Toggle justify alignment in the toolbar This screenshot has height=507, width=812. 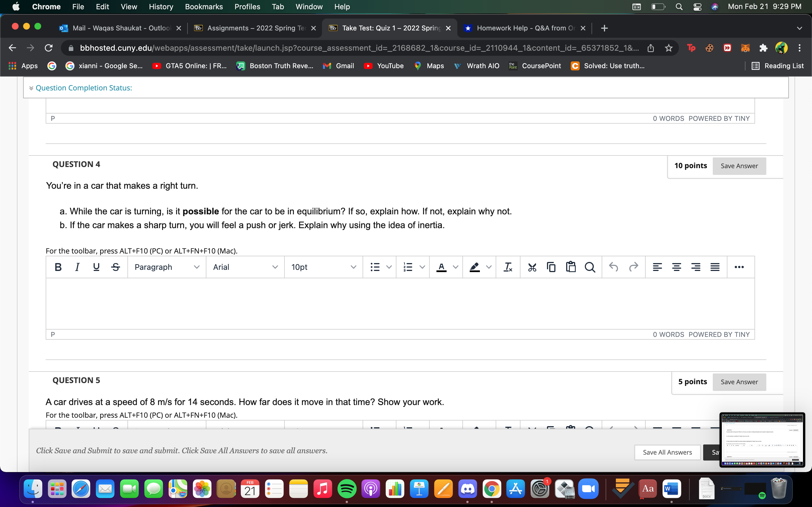pyautogui.click(x=715, y=267)
